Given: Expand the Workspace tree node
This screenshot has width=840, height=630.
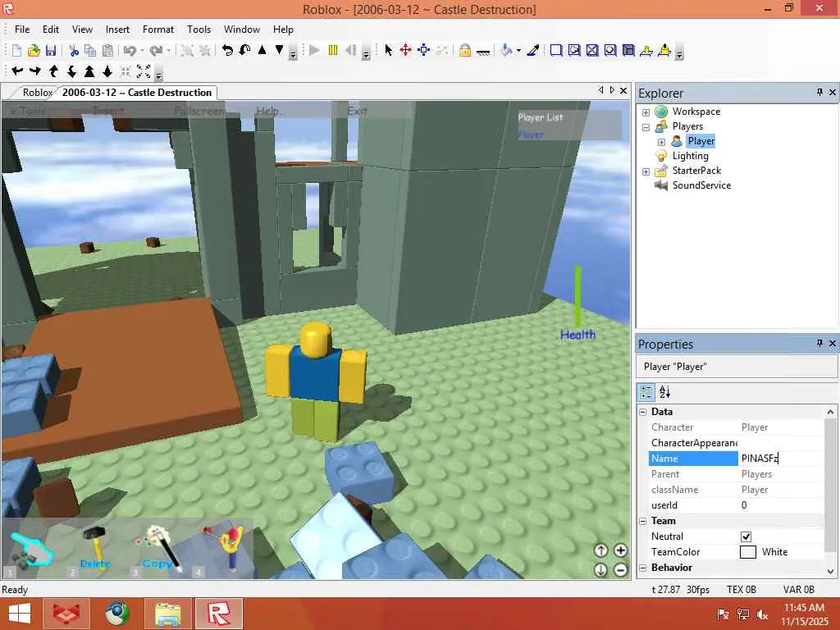Looking at the screenshot, I should click(x=646, y=112).
